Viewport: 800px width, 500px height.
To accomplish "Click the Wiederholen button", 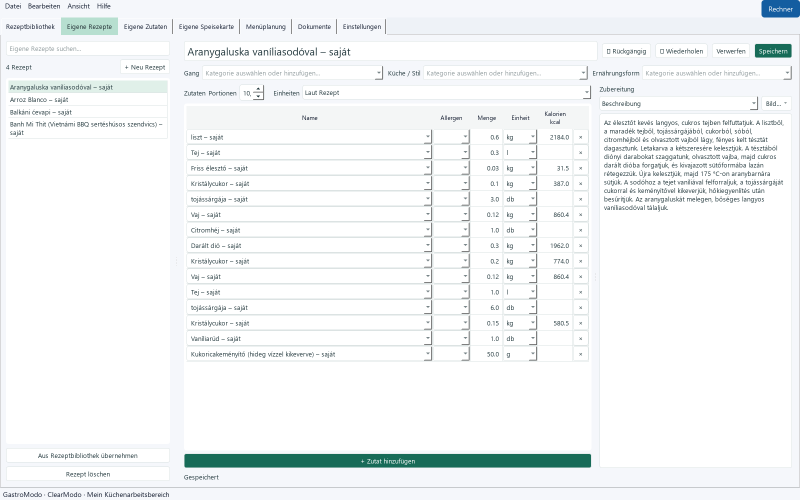I will pyautogui.click(x=681, y=51).
